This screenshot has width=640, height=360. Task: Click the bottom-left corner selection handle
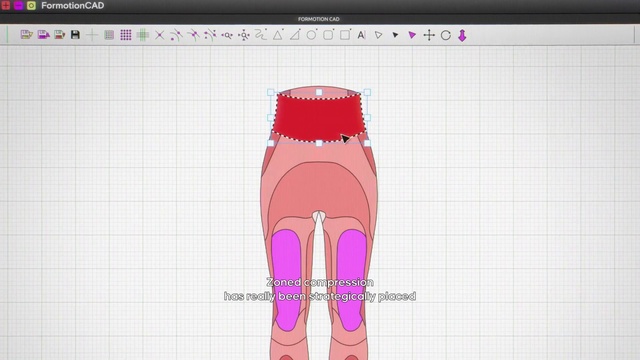point(271,143)
